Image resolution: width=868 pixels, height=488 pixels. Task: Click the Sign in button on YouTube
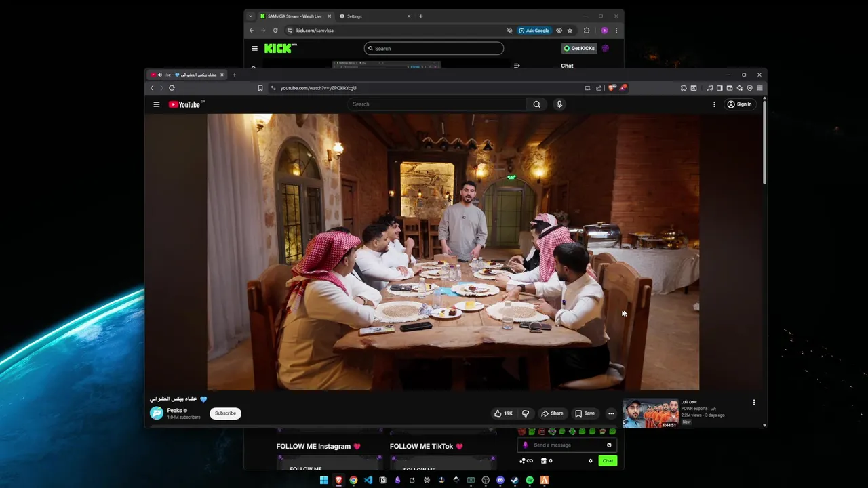tap(739, 104)
